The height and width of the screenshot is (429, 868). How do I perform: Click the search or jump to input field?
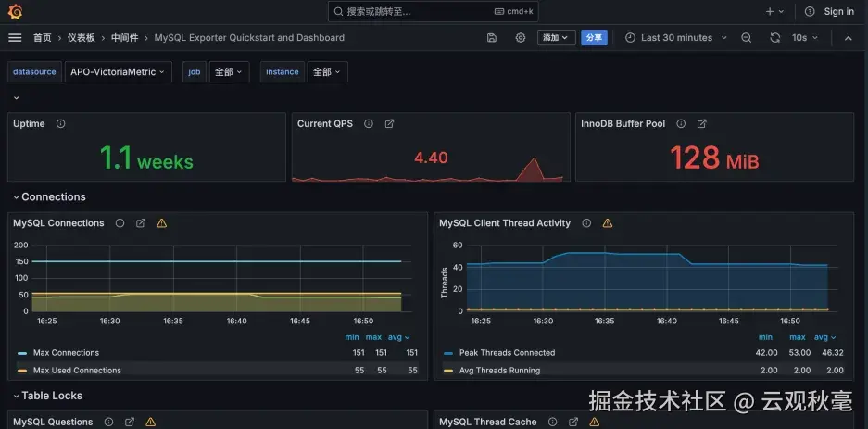[433, 12]
